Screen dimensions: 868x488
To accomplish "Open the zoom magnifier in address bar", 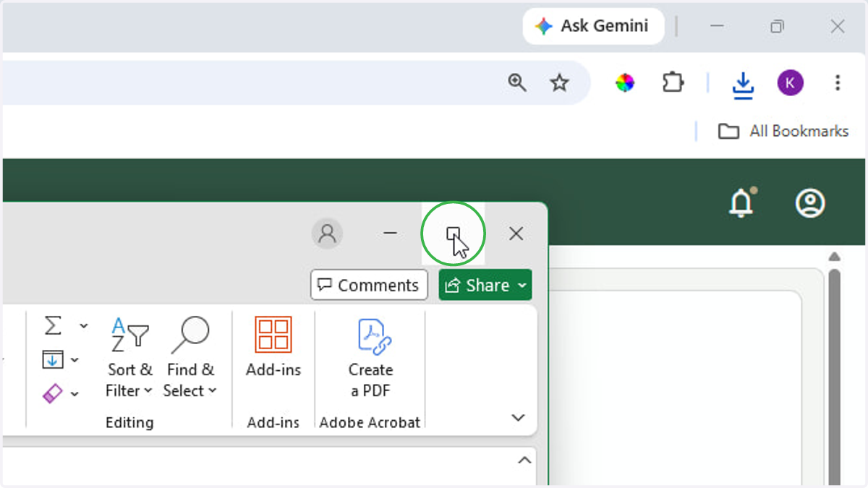I will coord(517,82).
